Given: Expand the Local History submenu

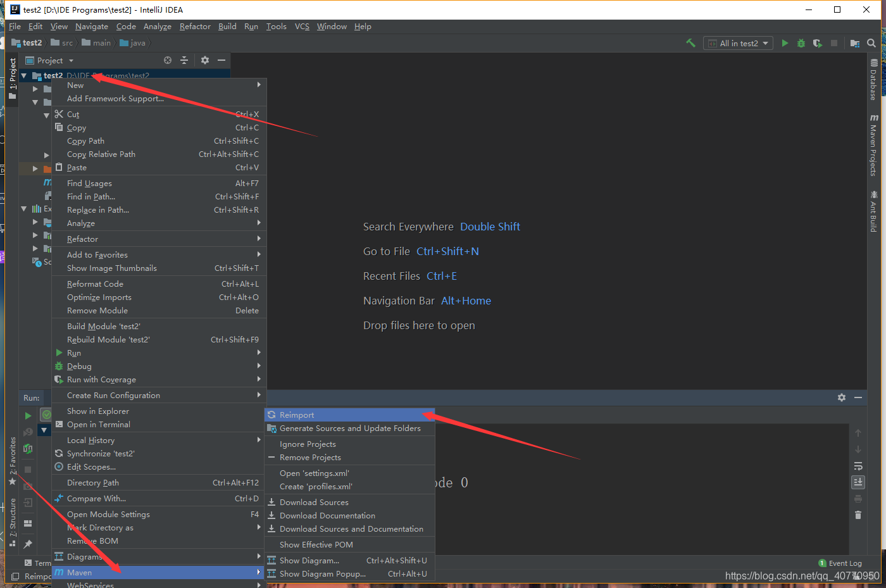Looking at the screenshot, I should [159, 441].
